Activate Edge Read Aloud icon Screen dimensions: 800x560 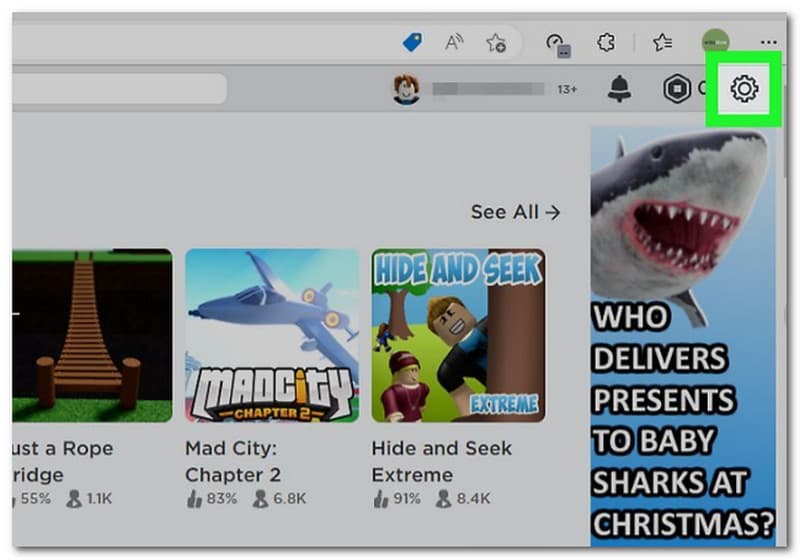454,42
